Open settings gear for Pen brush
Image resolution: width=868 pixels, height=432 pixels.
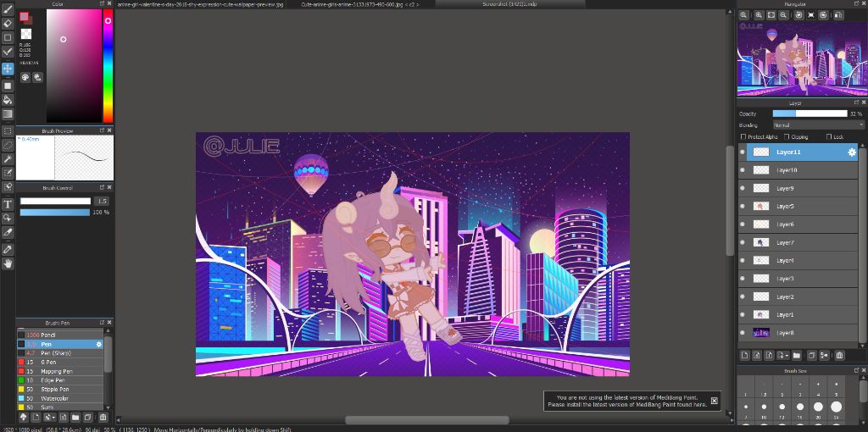[99, 344]
